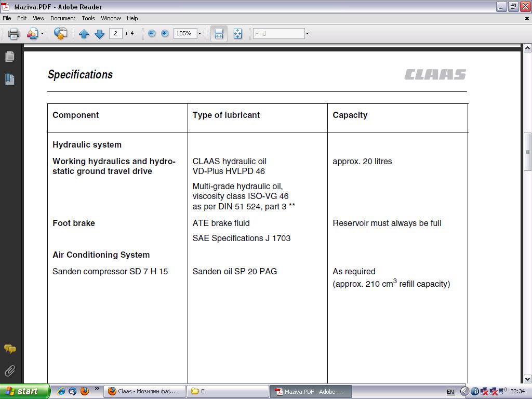Image resolution: width=532 pixels, height=399 pixels.
Task: Click the scroll down arrow of the document
Action: click(x=527, y=379)
